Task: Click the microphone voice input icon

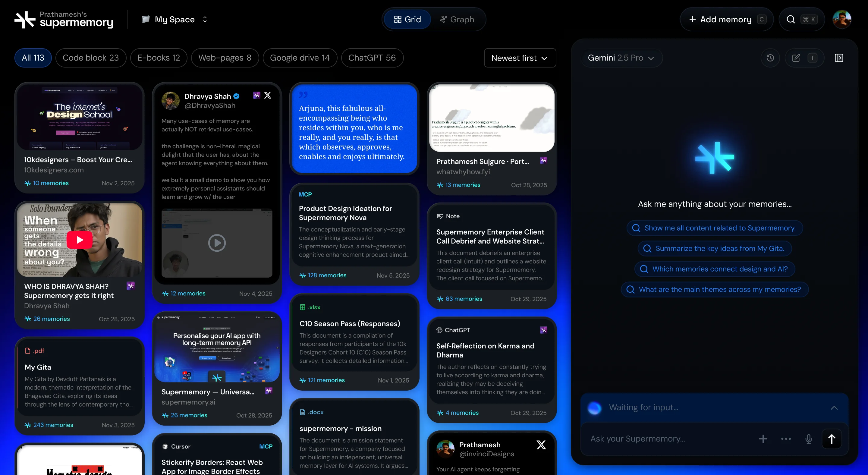Action: tap(808, 439)
